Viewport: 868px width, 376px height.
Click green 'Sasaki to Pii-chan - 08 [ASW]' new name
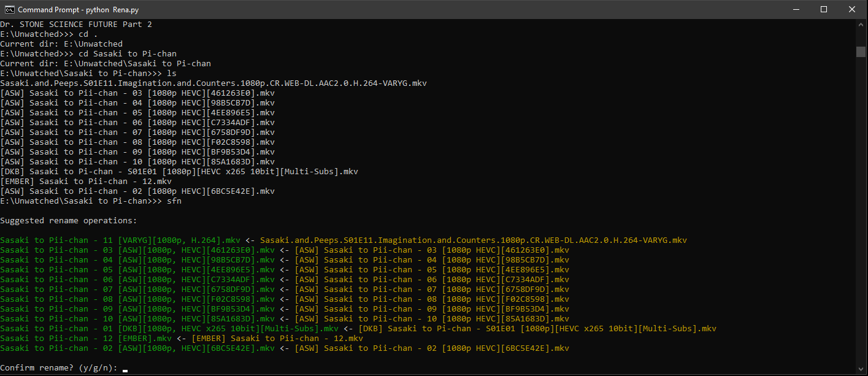[137, 299]
